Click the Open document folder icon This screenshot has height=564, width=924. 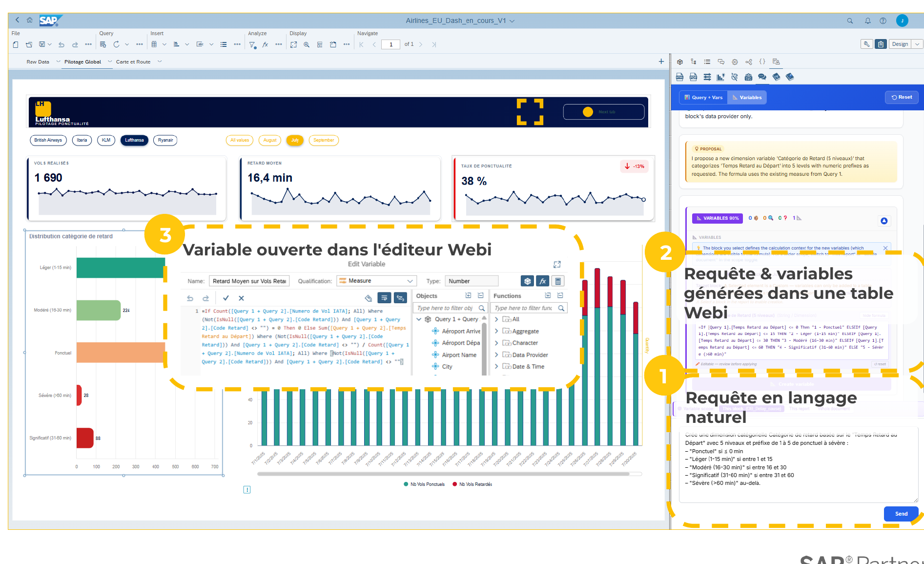pyautogui.click(x=29, y=44)
